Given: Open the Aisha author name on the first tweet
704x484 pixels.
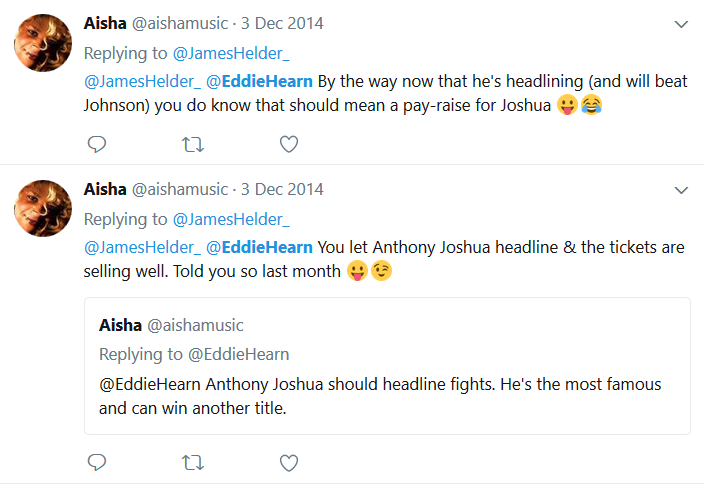Looking at the screenshot, I should [105, 23].
